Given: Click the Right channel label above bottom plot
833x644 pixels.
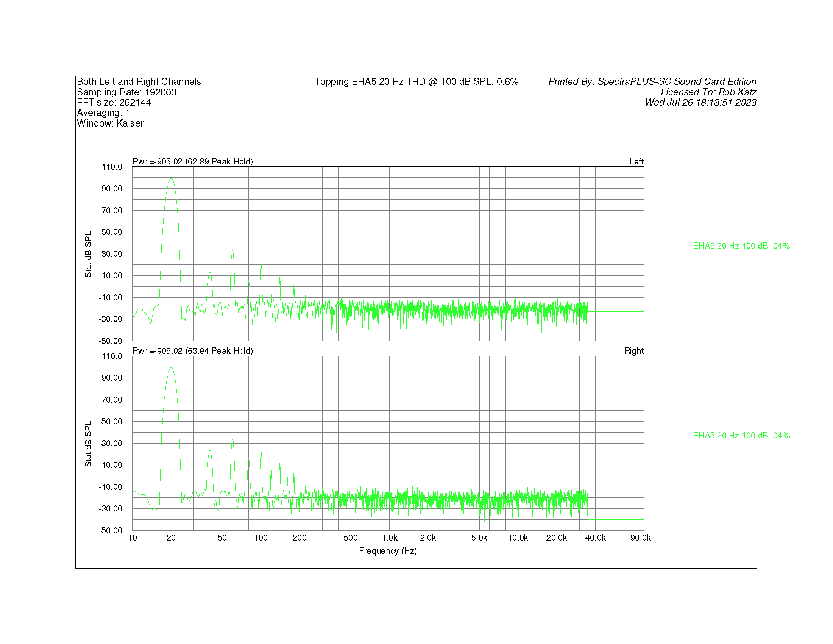Looking at the screenshot, I should (633, 351).
